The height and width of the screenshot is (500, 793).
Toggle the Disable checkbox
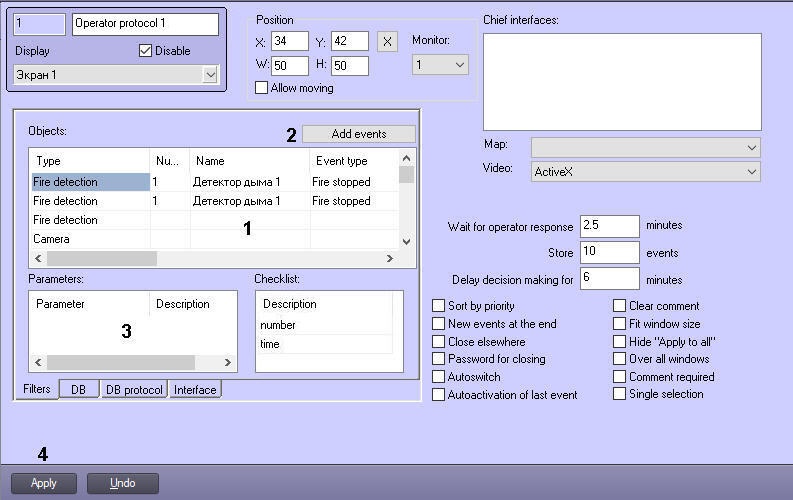[x=145, y=51]
